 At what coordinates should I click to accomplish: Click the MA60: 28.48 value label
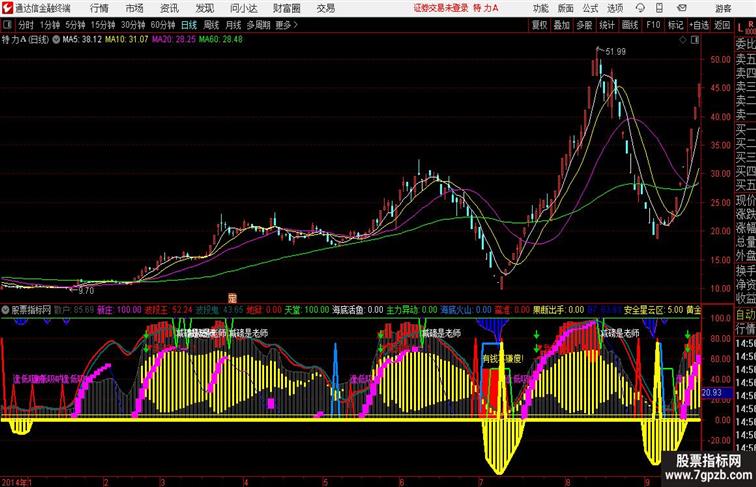click(x=220, y=40)
